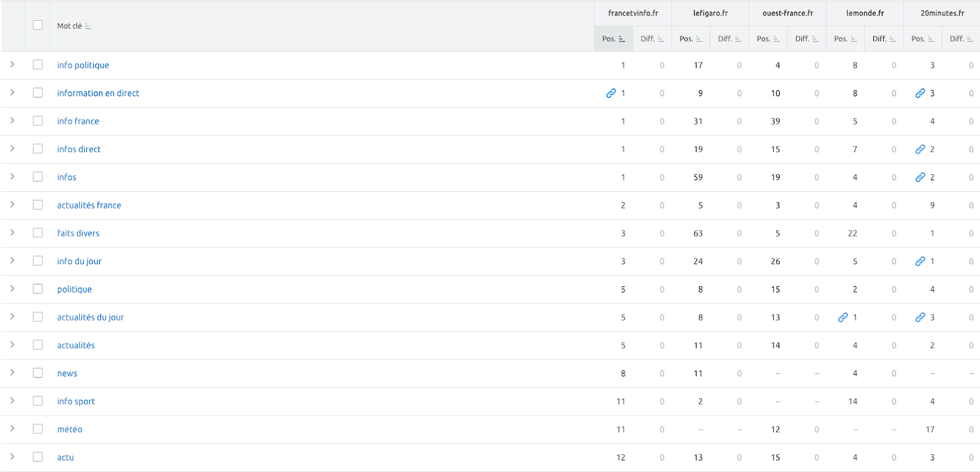980x472 pixels.
Task: Open 20minutes link icon in infos row
Action: [920, 177]
